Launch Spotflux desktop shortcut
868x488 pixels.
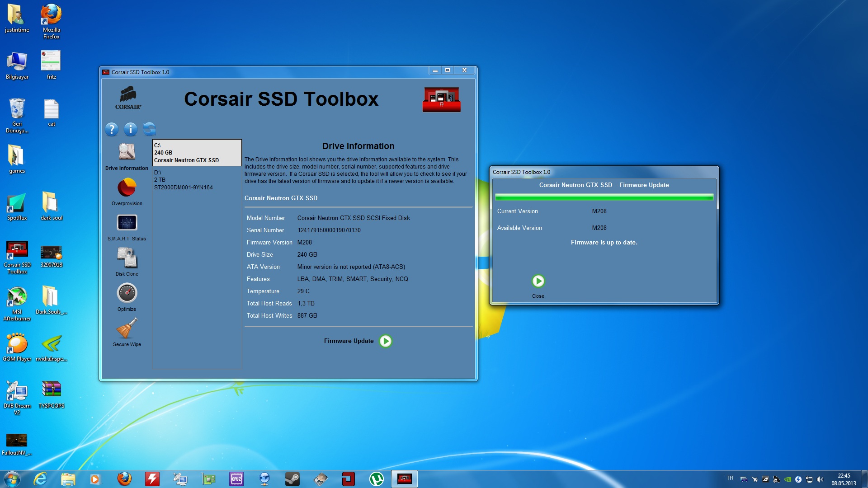click(17, 207)
